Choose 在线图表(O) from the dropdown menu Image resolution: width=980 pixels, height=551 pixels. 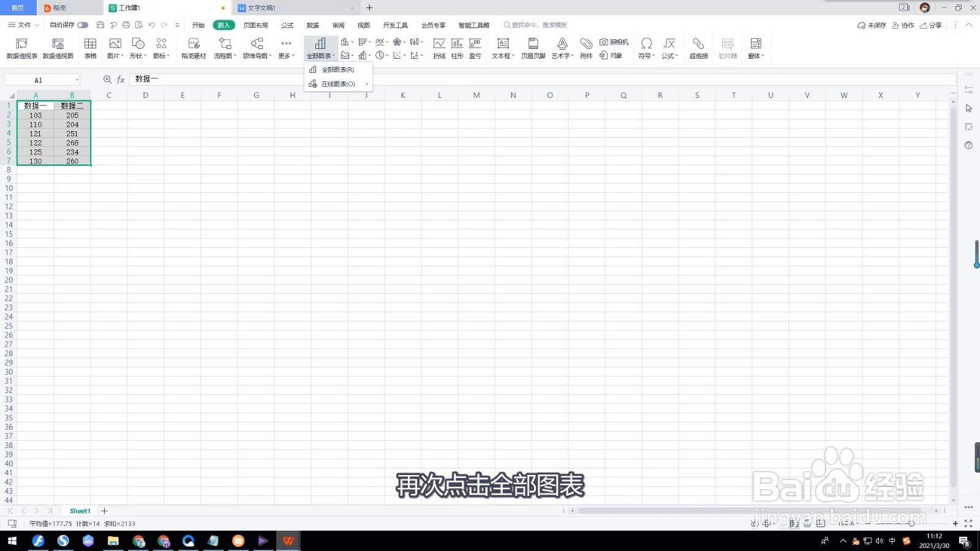(x=338, y=84)
